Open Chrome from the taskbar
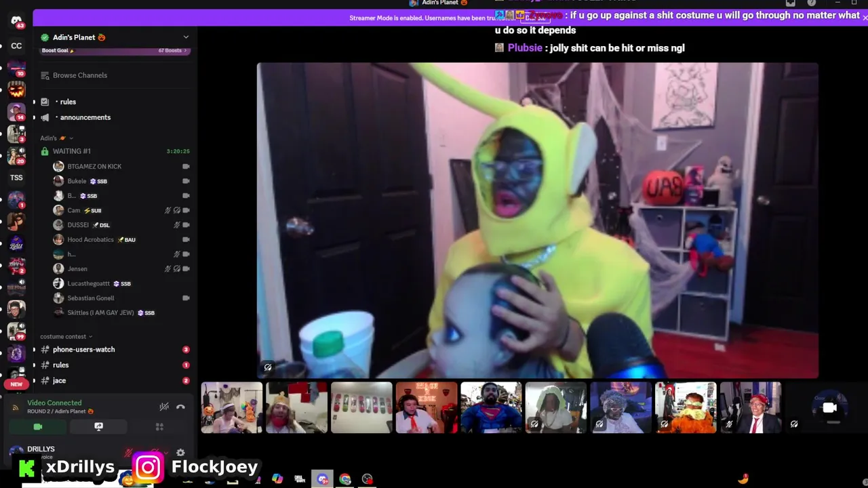 pos(345,479)
